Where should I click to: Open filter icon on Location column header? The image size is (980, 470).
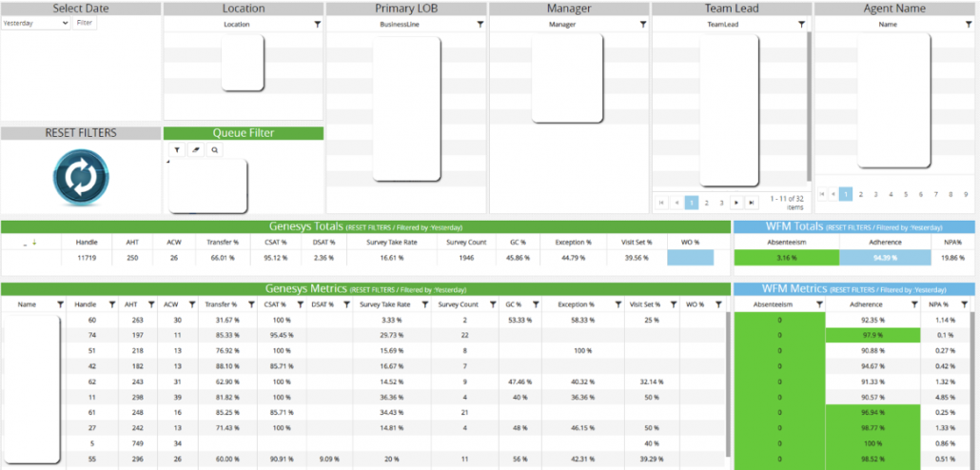point(317,25)
